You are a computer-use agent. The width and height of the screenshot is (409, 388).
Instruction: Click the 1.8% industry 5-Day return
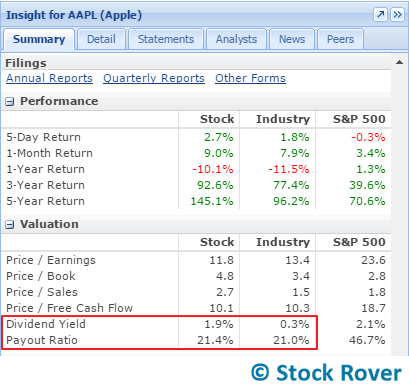pyautogui.click(x=295, y=137)
